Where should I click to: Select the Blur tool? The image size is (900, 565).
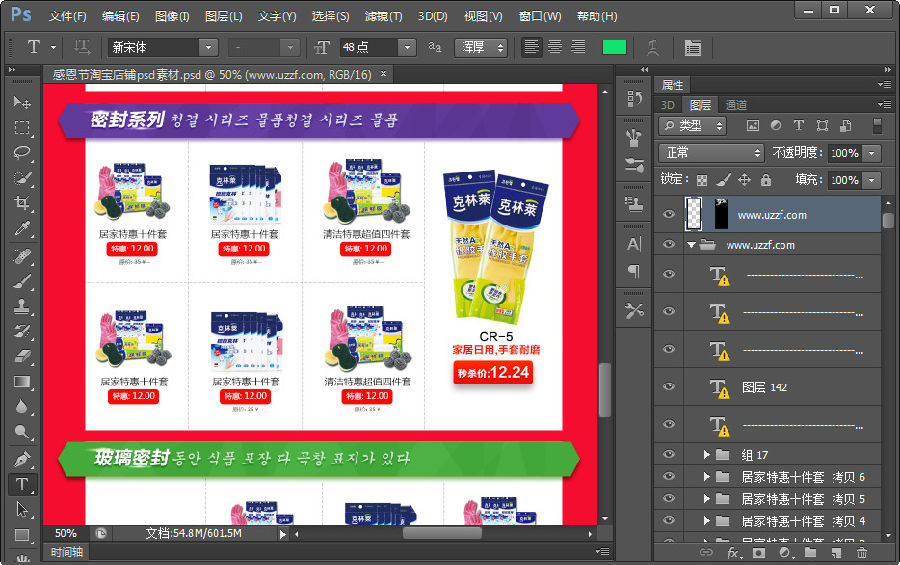22,408
